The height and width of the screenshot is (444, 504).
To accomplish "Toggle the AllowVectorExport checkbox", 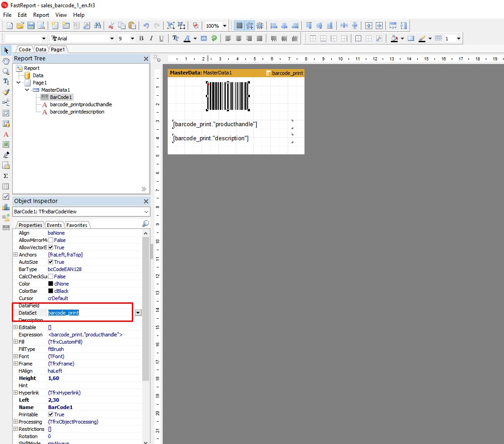I will pos(50,247).
